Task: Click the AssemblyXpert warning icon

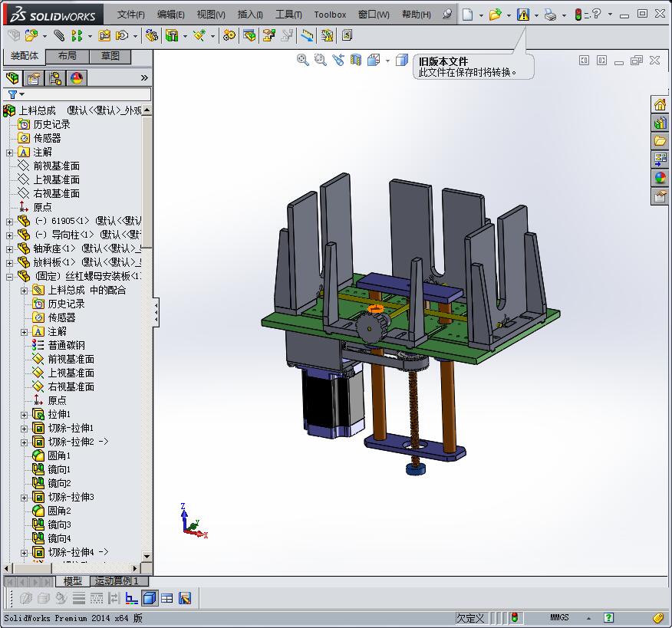Action: pos(327,35)
